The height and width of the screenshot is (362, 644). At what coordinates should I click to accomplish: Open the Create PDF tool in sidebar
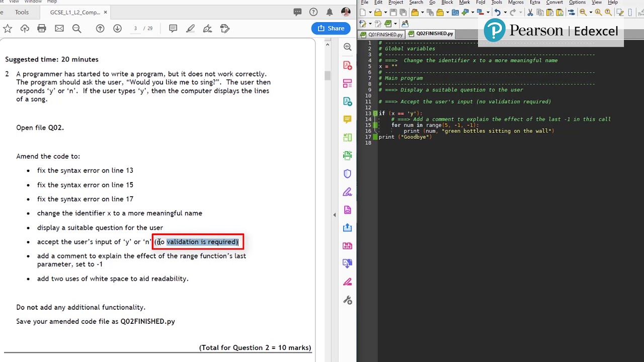(348, 65)
